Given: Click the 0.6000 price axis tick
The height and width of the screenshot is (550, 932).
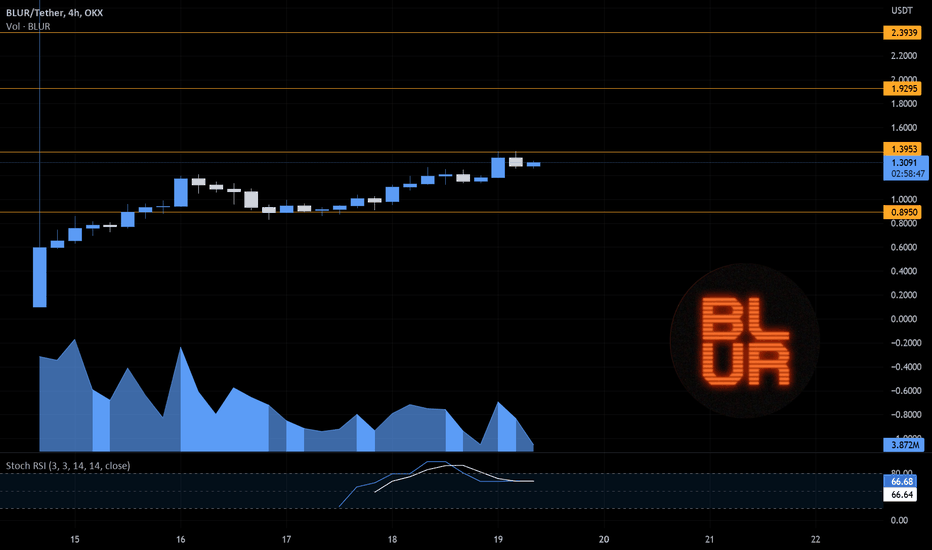Looking at the screenshot, I should tap(903, 247).
